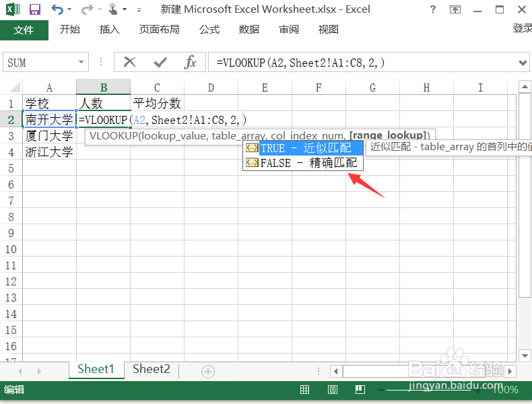This screenshot has height=404, width=532.
Task: Confirm formula with the checkmark button
Action: click(x=160, y=62)
